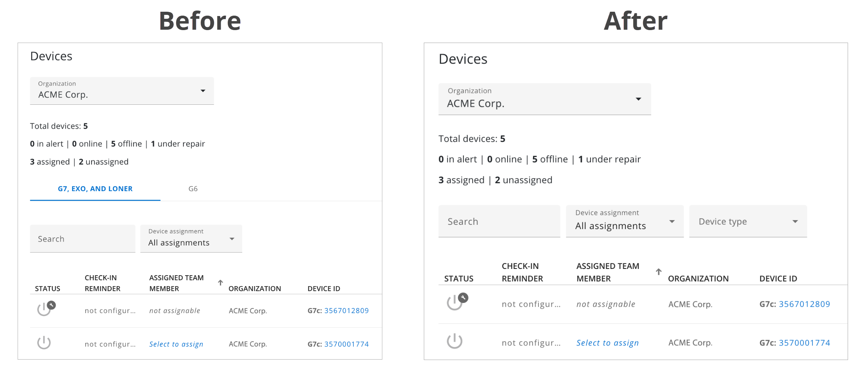The height and width of the screenshot is (369, 868).
Task: Click the under-repair power icon in Before panel
Action: (x=45, y=309)
